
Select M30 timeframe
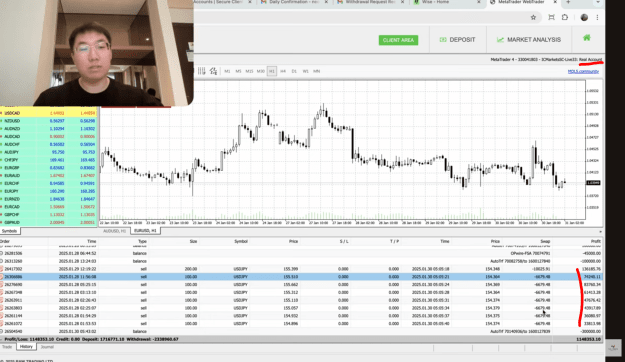(x=261, y=71)
